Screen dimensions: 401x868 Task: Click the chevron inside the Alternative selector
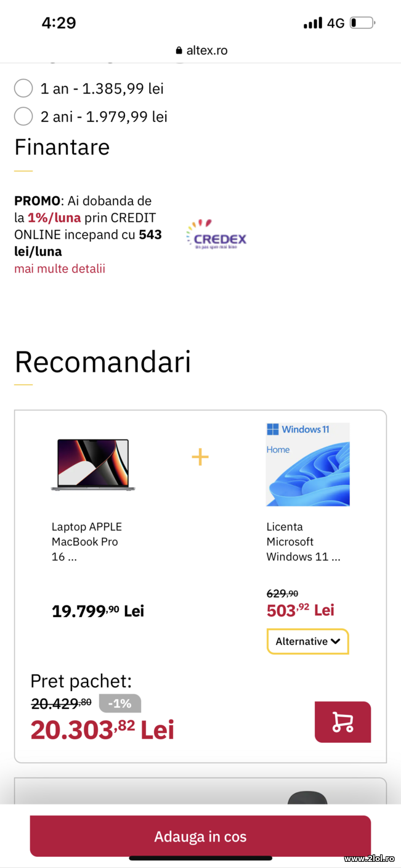[335, 641]
